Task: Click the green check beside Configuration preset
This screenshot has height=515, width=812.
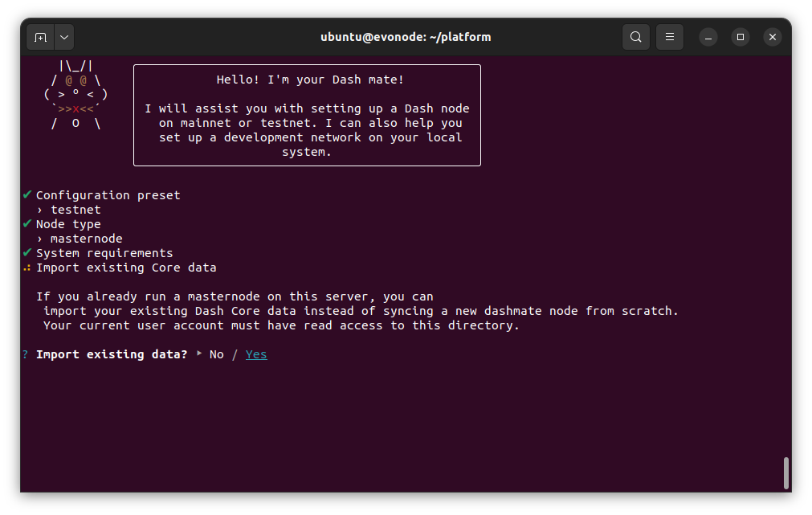Action: pyautogui.click(x=27, y=195)
